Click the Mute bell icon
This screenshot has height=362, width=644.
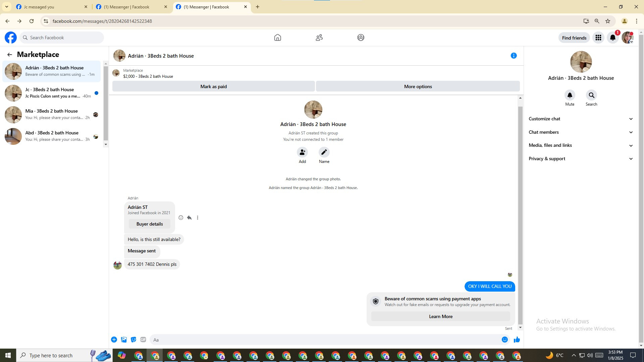[x=570, y=95]
